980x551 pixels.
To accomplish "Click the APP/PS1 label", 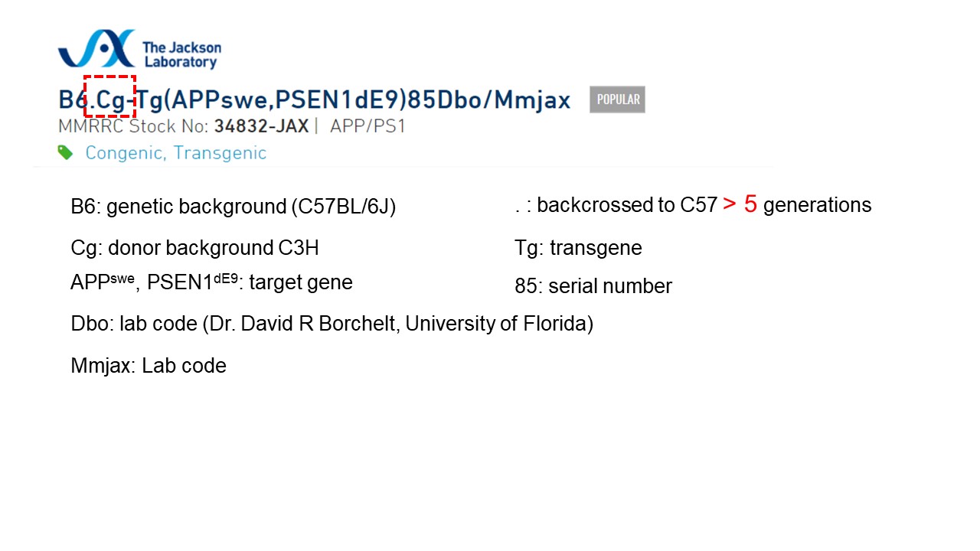I will (x=367, y=126).
